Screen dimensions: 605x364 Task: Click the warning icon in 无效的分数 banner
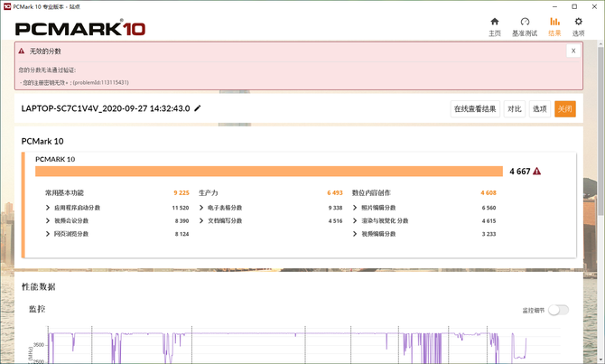pos(22,51)
